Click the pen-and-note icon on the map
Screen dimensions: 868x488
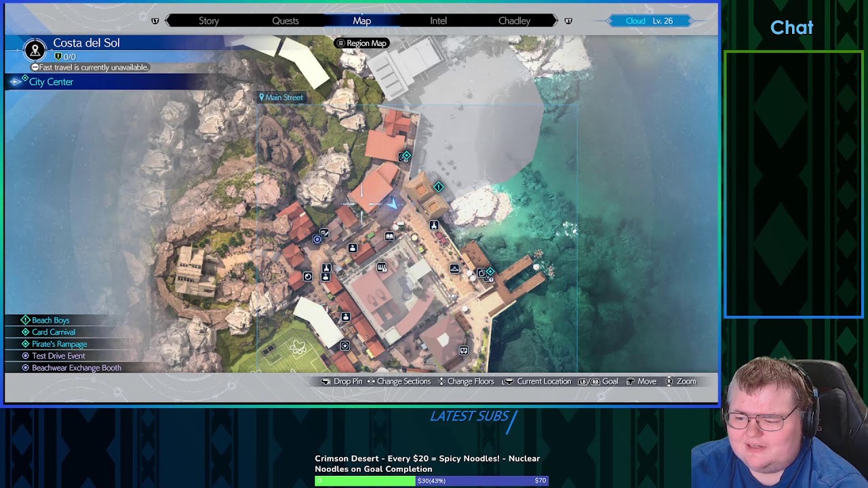point(325,234)
